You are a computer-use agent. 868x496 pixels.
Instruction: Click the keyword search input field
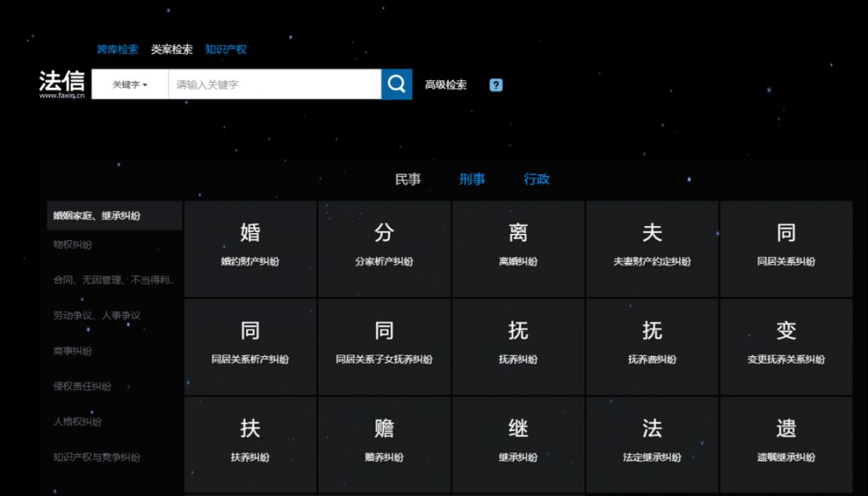(274, 84)
